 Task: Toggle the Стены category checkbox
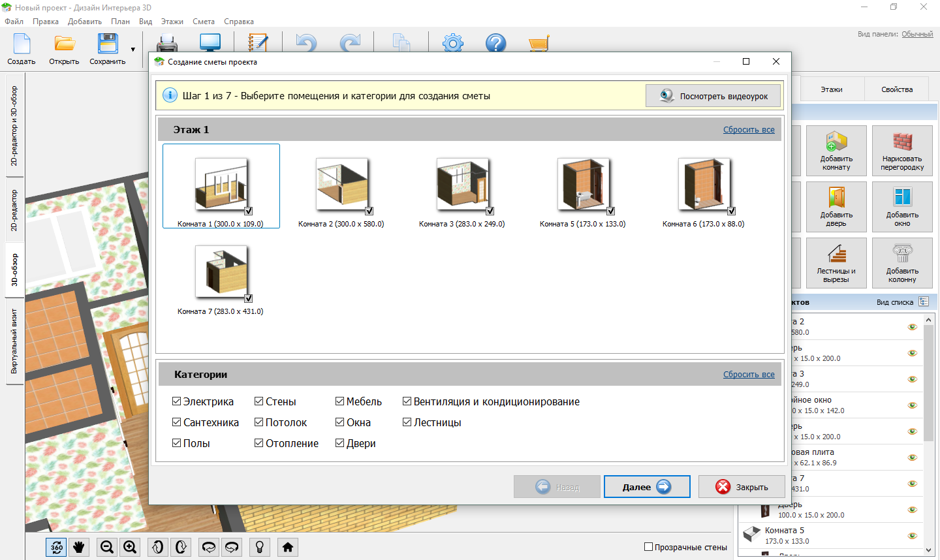click(x=258, y=401)
